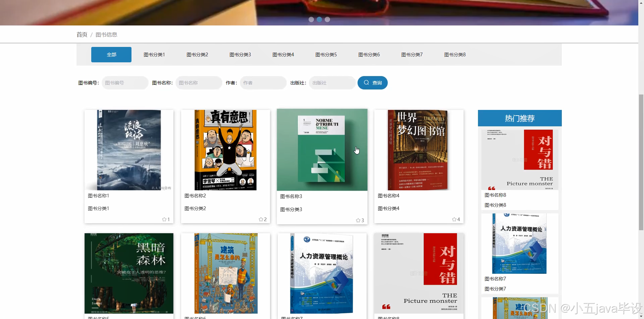Screen dimensions: 644x319
Task: Open 人力资源管理概论 cover in main grid
Action: 322,273
